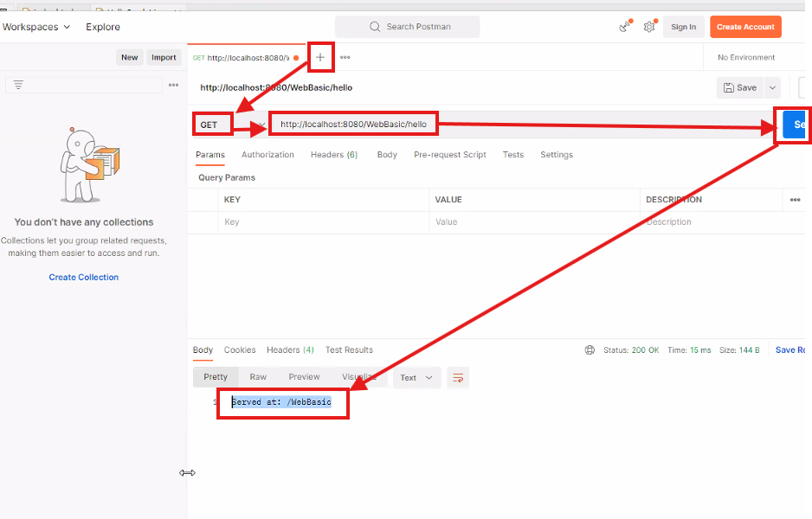Go to Explore
The height and width of the screenshot is (519, 812).
pyautogui.click(x=103, y=27)
